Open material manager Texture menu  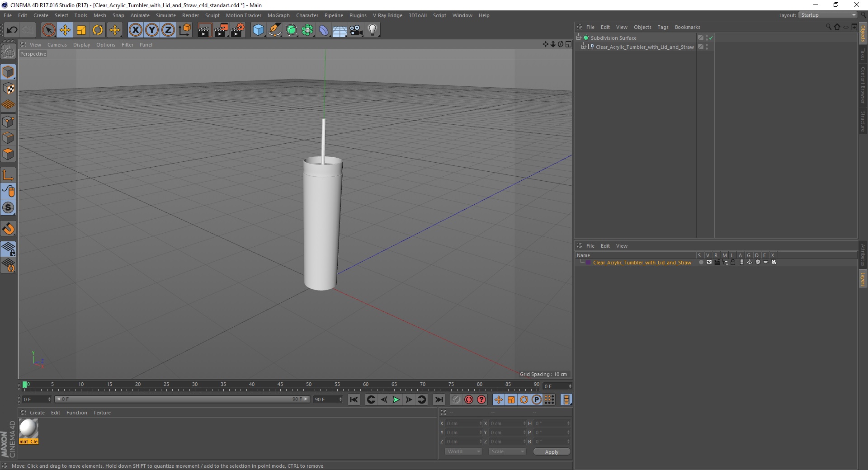click(102, 413)
